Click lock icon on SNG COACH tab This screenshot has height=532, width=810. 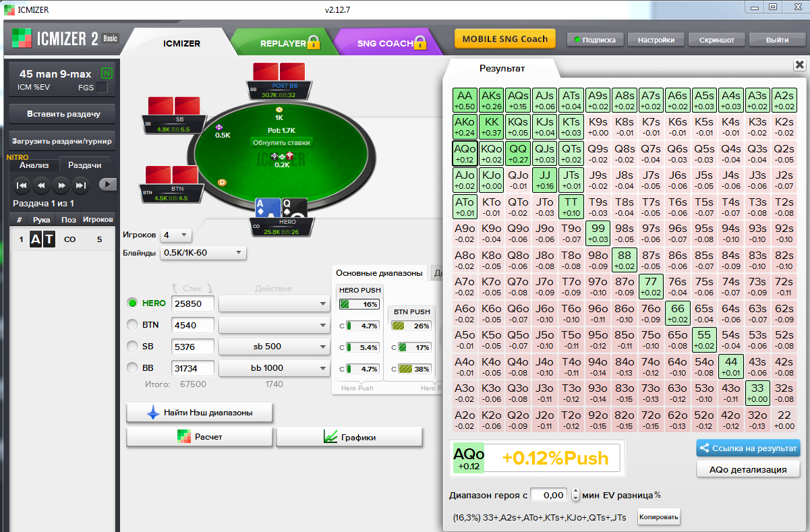pos(421,42)
